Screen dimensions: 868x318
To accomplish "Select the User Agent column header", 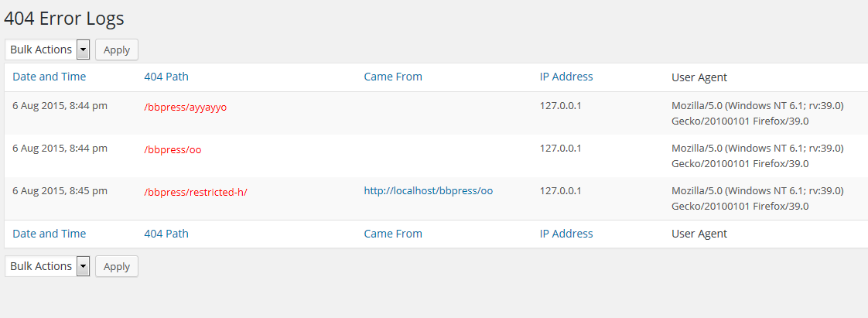I will click(699, 77).
